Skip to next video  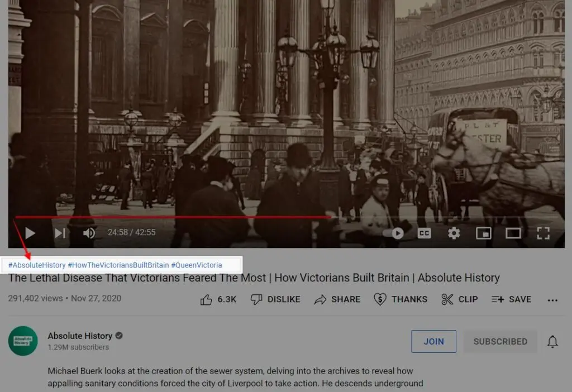tap(60, 233)
